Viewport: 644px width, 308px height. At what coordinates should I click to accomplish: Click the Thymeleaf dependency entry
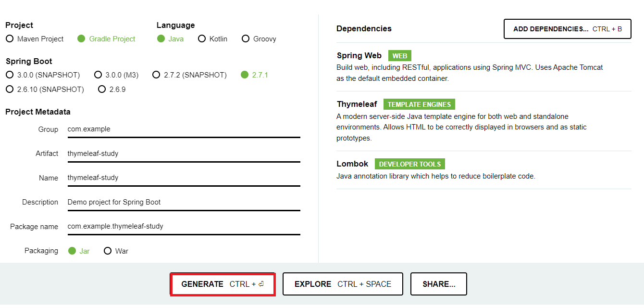click(x=484, y=121)
